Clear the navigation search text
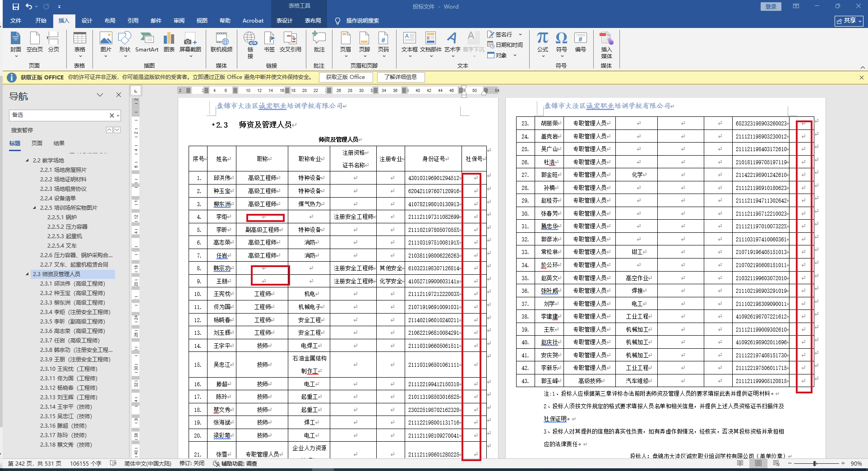This screenshot has width=868, height=471. click(x=112, y=115)
